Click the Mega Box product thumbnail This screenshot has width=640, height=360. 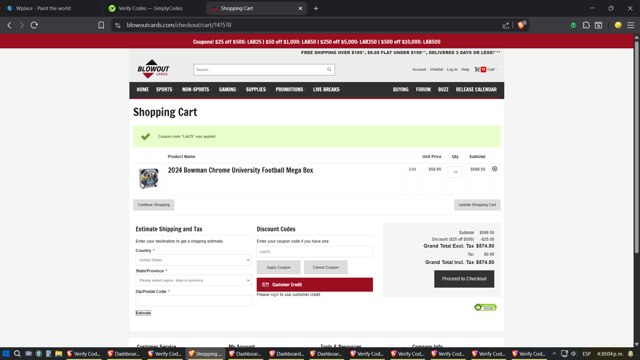[x=149, y=178]
